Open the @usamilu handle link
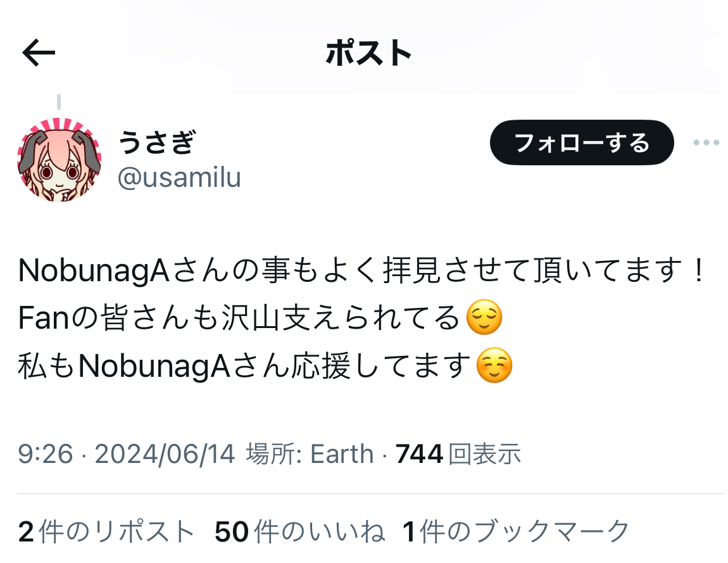This screenshot has width=728, height=563. pos(179,177)
